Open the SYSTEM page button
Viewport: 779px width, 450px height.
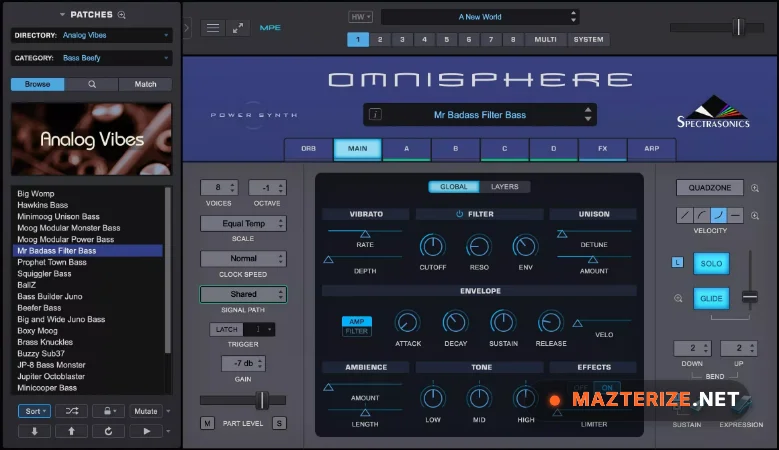point(588,39)
